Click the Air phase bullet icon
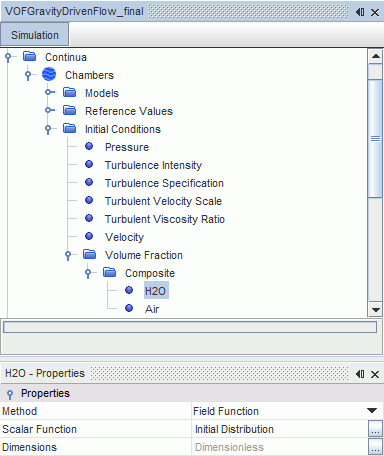384x456 pixels. coord(129,308)
